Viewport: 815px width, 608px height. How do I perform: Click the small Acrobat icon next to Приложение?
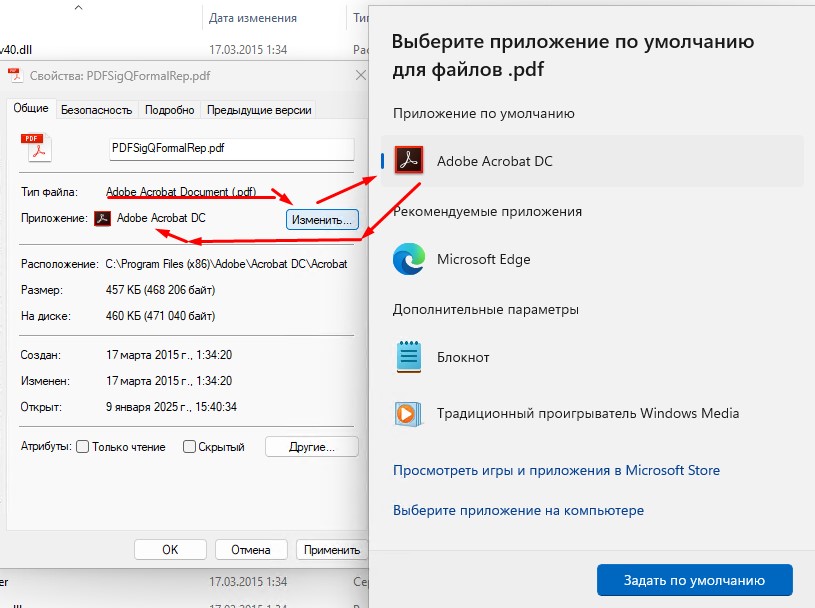pyautogui.click(x=102, y=218)
